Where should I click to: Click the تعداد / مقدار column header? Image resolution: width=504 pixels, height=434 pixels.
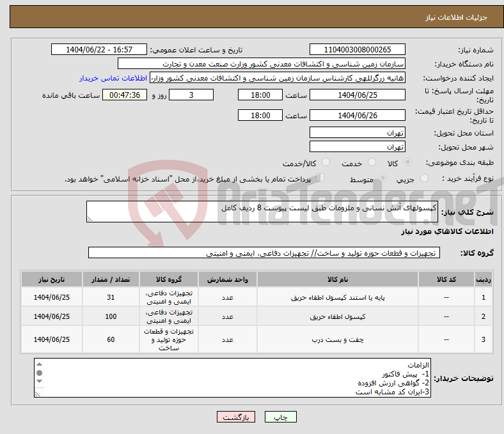[111, 279]
